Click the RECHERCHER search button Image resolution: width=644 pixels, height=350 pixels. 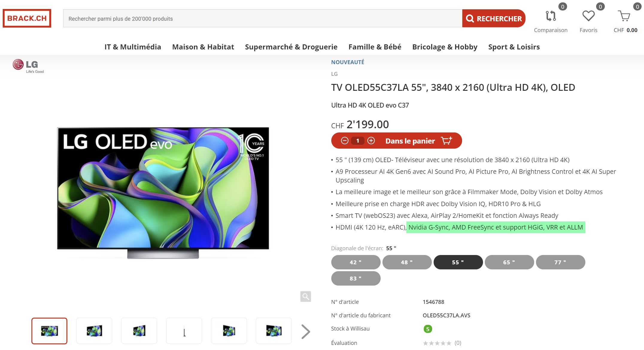(x=494, y=18)
